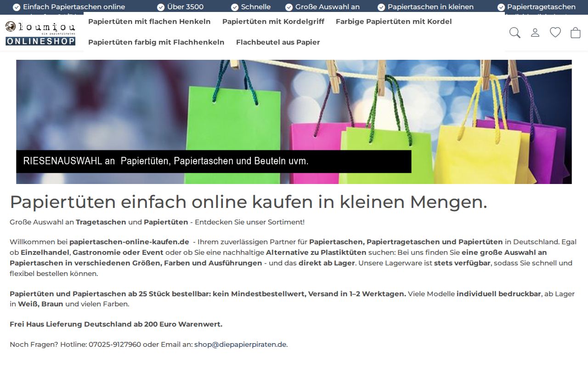Click 'Entdecken Sie unser Sortiment!' text
The height and width of the screenshot is (368, 588).
tap(249, 222)
